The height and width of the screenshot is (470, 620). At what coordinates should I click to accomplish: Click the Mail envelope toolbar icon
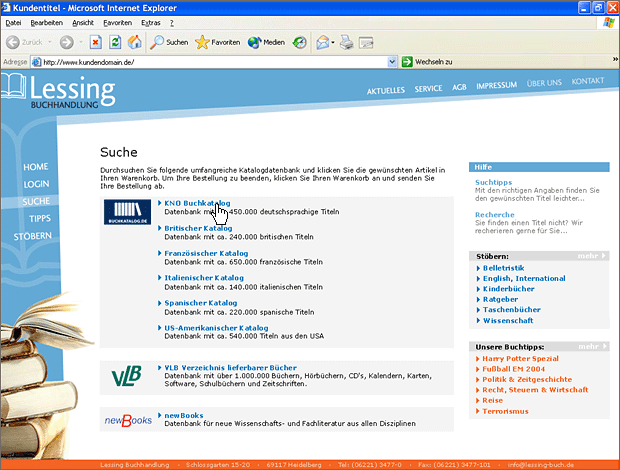click(323, 42)
